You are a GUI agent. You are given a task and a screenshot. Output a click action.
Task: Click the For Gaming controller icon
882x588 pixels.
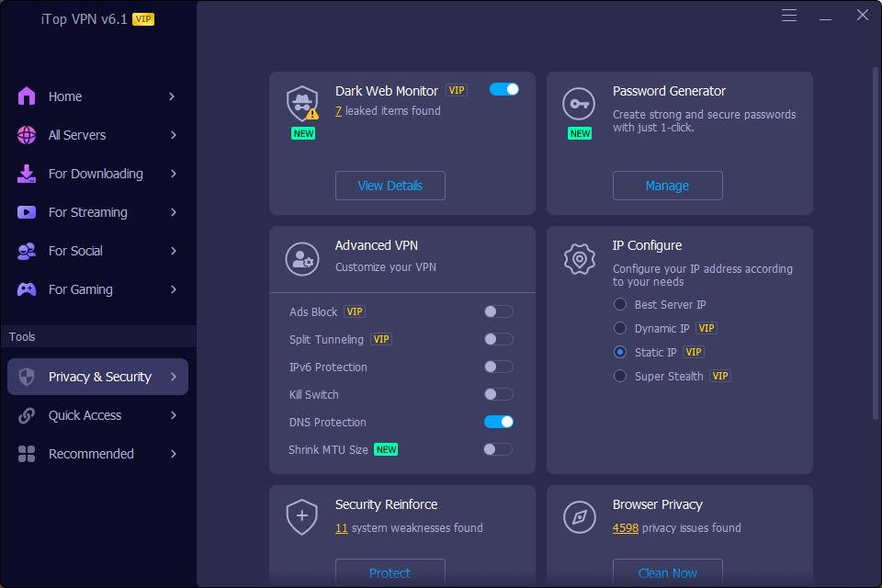[x=27, y=289]
